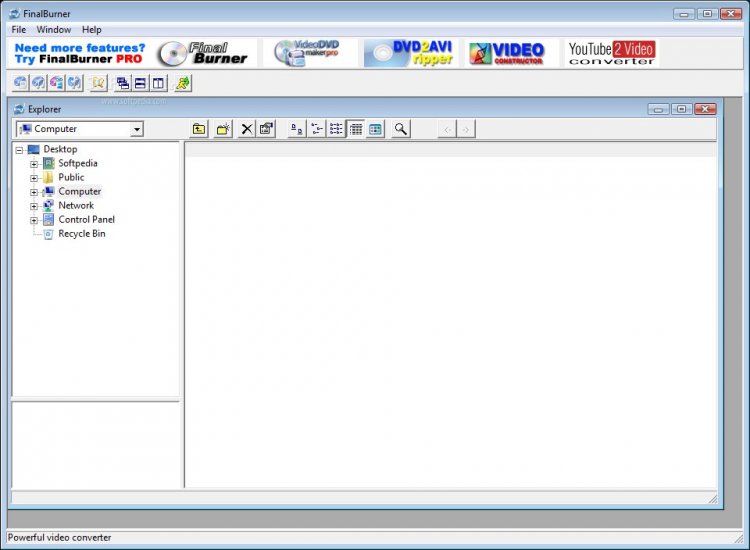The image size is (750, 550).
Task: Minimize the Explorer child window
Action: (659, 110)
